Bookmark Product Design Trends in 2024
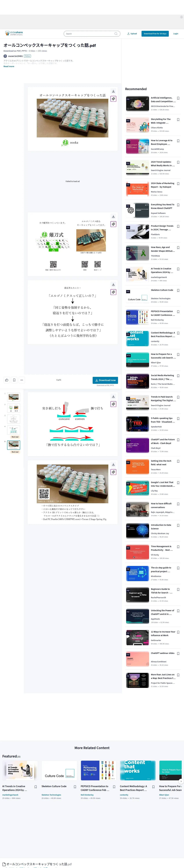This screenshot has width=184, height=868. (x=178, y=226)
